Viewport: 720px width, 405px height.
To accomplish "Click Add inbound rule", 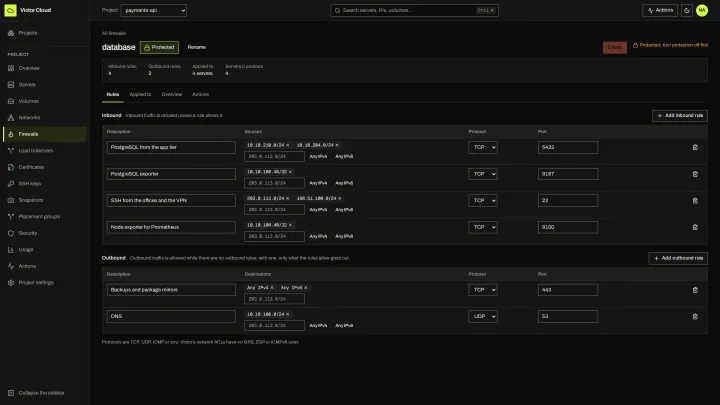I will pyautogui.click(x=680, y=116).
